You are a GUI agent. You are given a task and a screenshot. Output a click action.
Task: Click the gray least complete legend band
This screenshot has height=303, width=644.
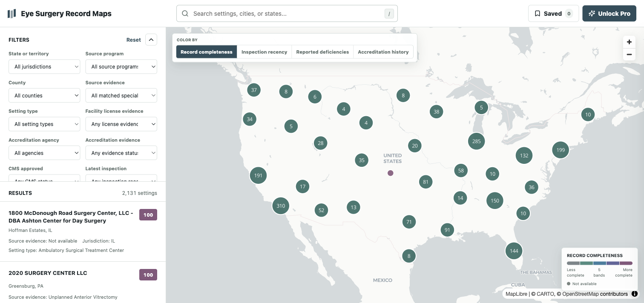click(x=573, y=263)
